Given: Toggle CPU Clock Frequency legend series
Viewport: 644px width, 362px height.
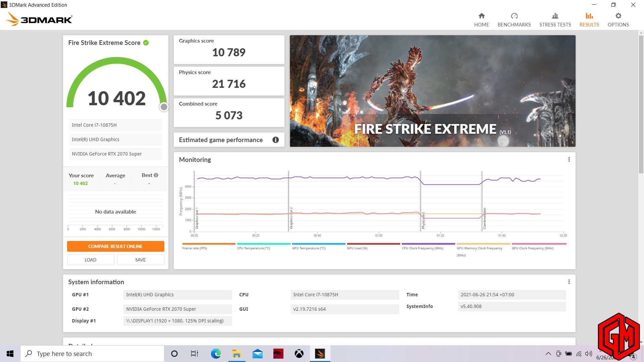Looking at the screenshot, I should pos(428,246).
